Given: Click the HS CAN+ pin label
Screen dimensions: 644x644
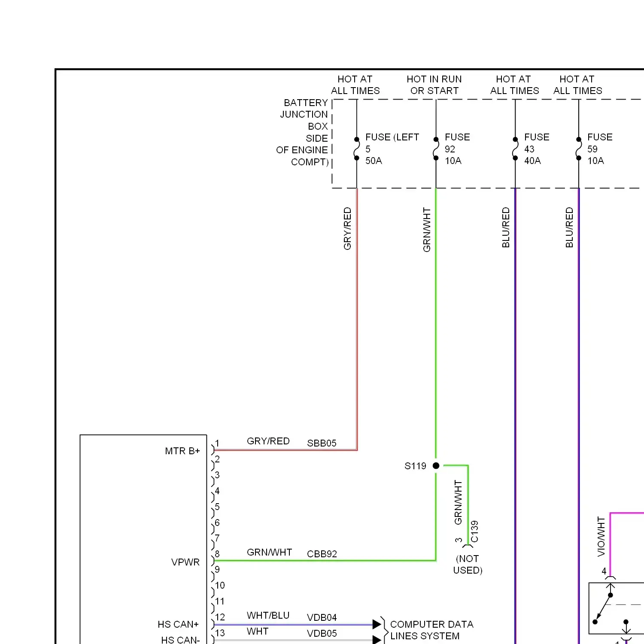Looking at the screenshot, I should tap(178, 624).
